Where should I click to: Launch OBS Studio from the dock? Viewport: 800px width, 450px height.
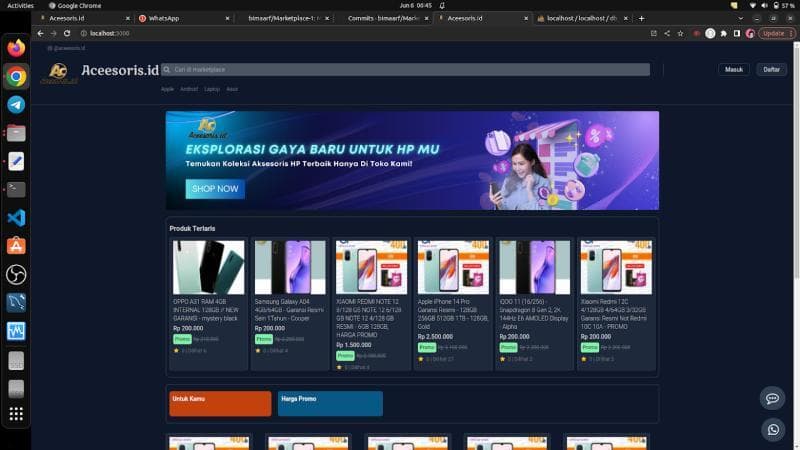click(x=16, y=274)
